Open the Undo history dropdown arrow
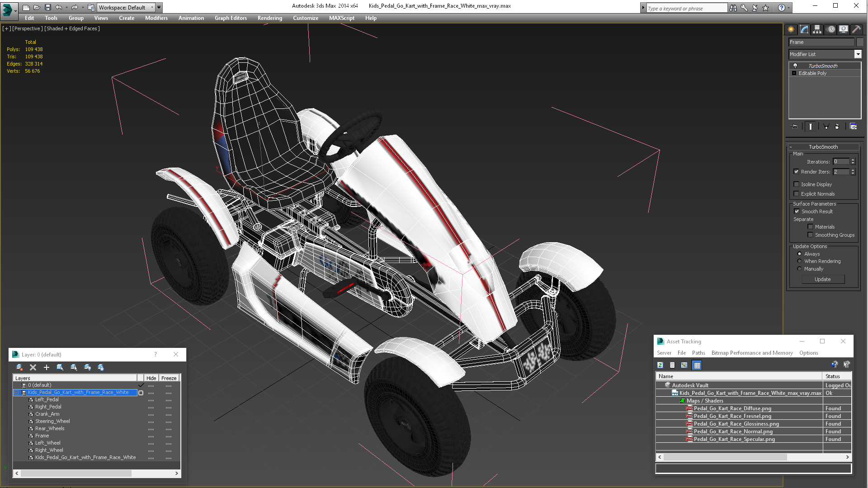The image size is (868, 488). click(x=66, y=7)
